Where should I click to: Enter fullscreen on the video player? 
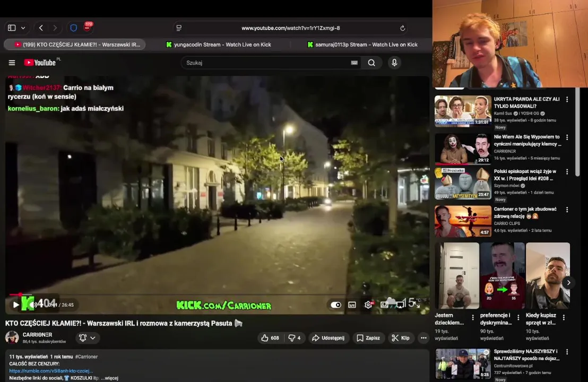coord(416,305)
